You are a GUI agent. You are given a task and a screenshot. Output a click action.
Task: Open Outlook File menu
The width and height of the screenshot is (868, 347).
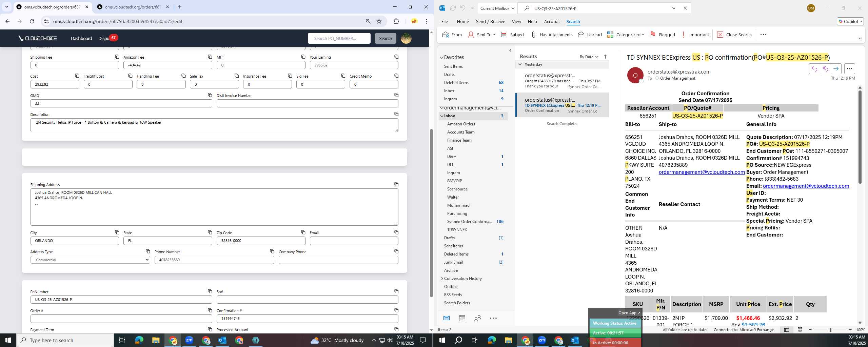tap(444, 21)
